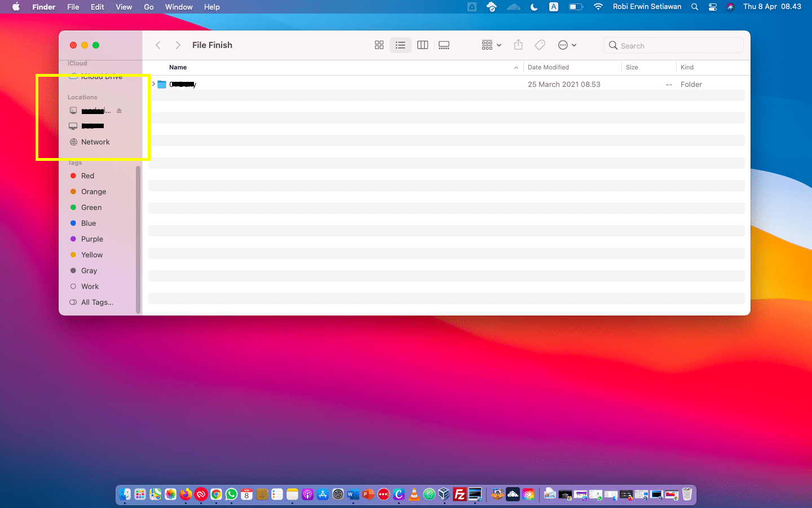Open WhatsApp from the Dock
This screenshot has width=812, height=508.
(x=231, y=494)
